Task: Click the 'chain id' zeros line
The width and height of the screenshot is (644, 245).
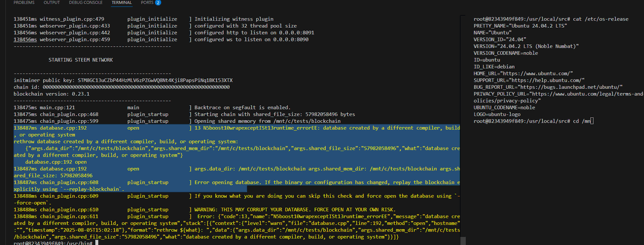Action: pos(122,86)
